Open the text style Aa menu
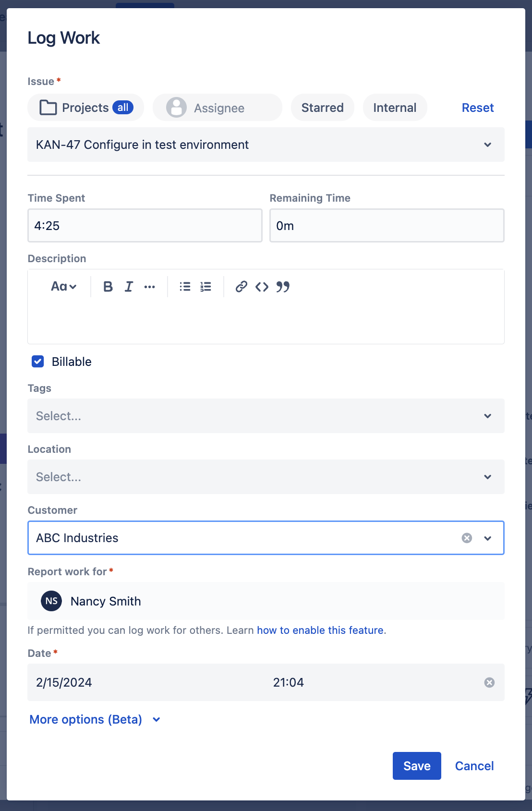The width and height of the screenshot is (532, 811). point(63,287)
